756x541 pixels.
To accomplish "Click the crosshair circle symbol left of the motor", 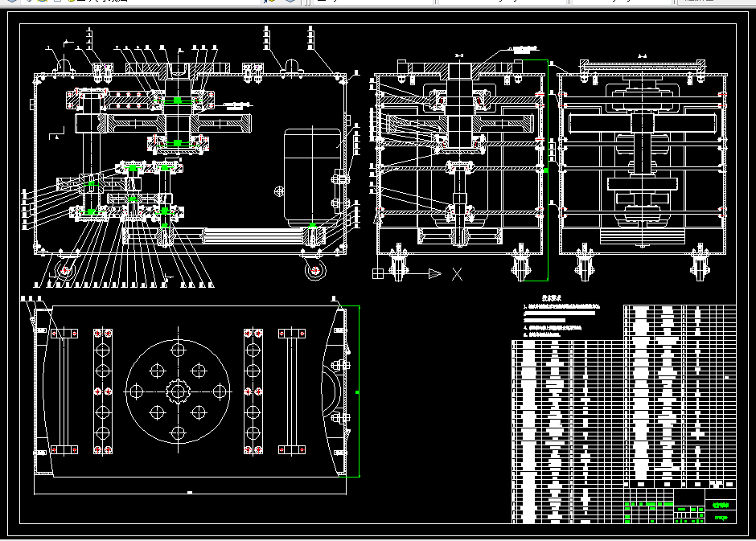I will click(x=279, y=192).
